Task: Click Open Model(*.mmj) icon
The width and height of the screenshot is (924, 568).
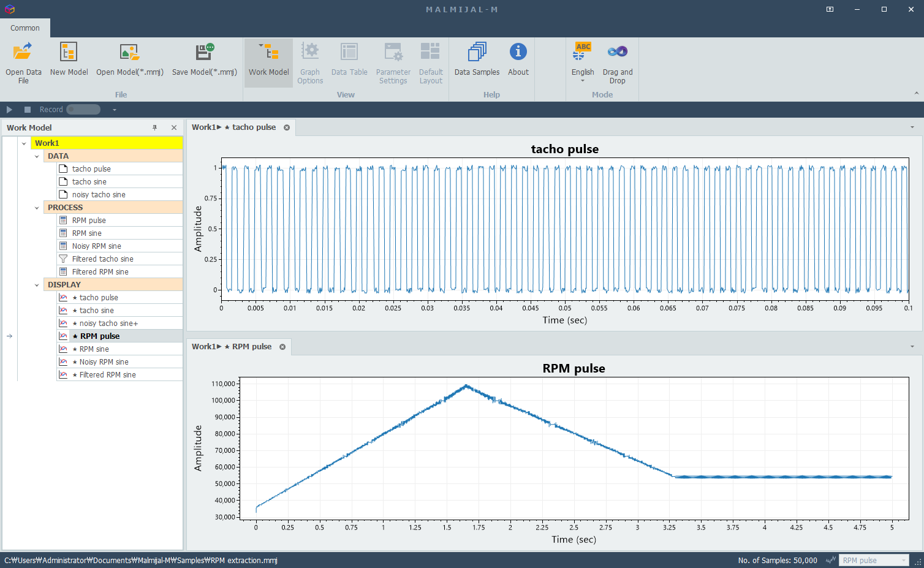Action: click(129, 53)
